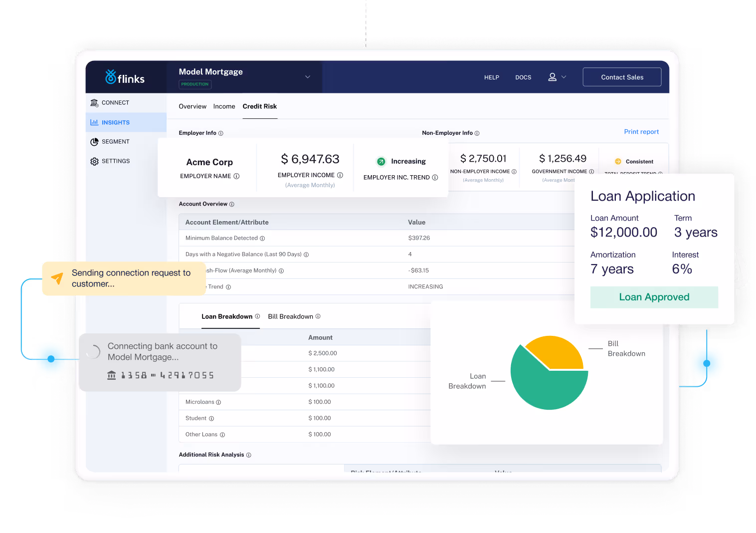756x533 pixels.
Task: Click info icon beside Cash-Flow Average Monthly
Action: [281, 271]
